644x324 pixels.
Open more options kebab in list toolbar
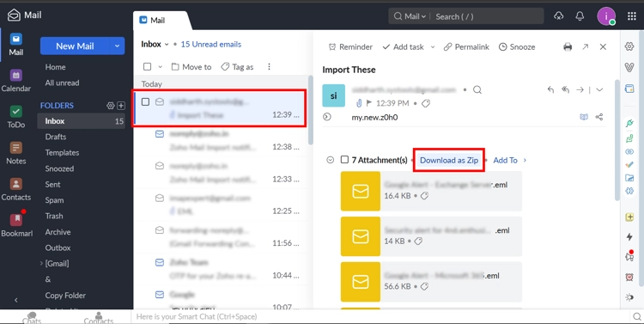click(269, 67)
